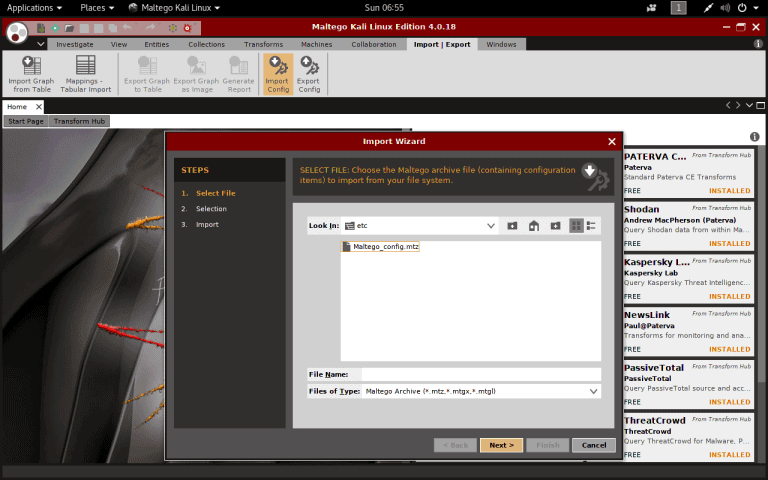Click the info icon at ribbon right end
The height and width of the screenshot is (480, 768).
[x=758, y=44]
